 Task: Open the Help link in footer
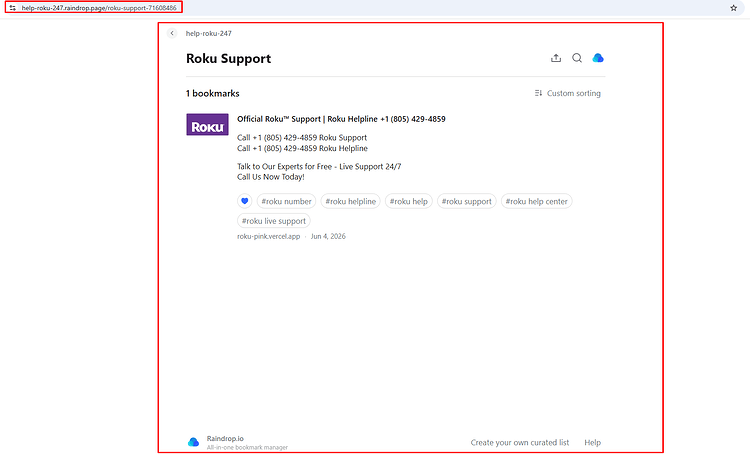point(592,443)
